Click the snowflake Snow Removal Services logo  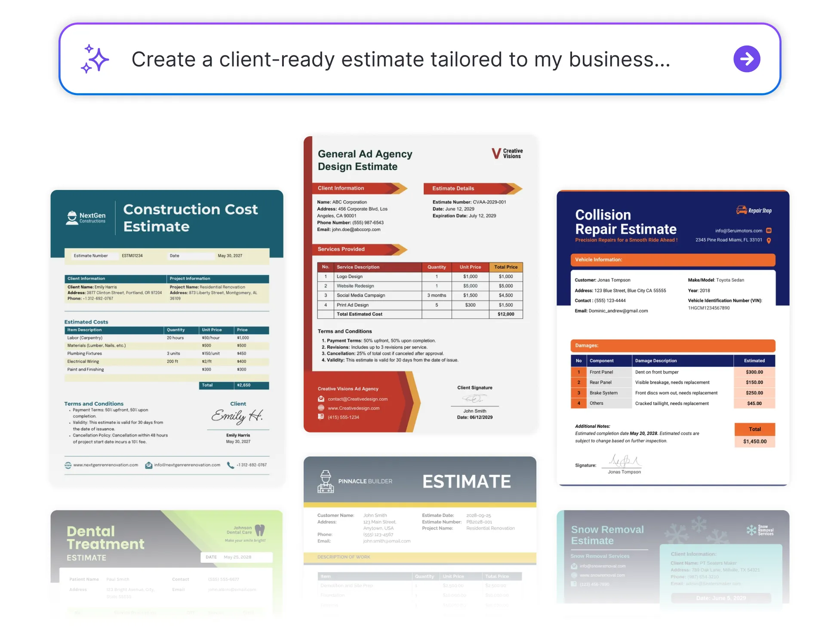tap(751, 530)
